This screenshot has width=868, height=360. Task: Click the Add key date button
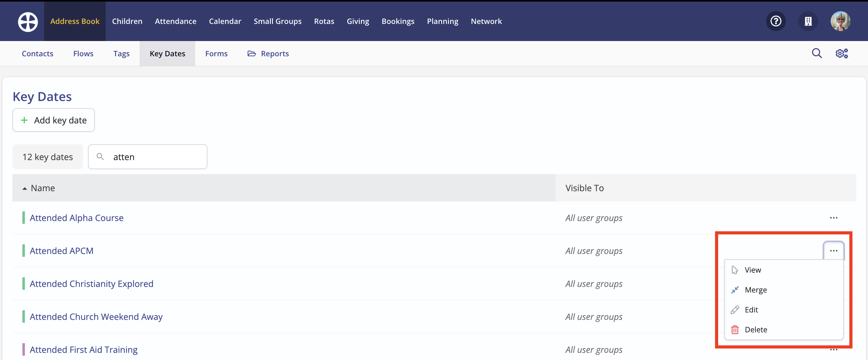[53, 120]
